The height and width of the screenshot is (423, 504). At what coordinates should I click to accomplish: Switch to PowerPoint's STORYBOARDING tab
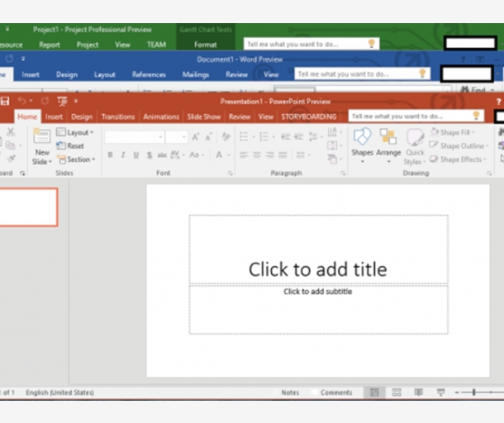click(308, 116)
